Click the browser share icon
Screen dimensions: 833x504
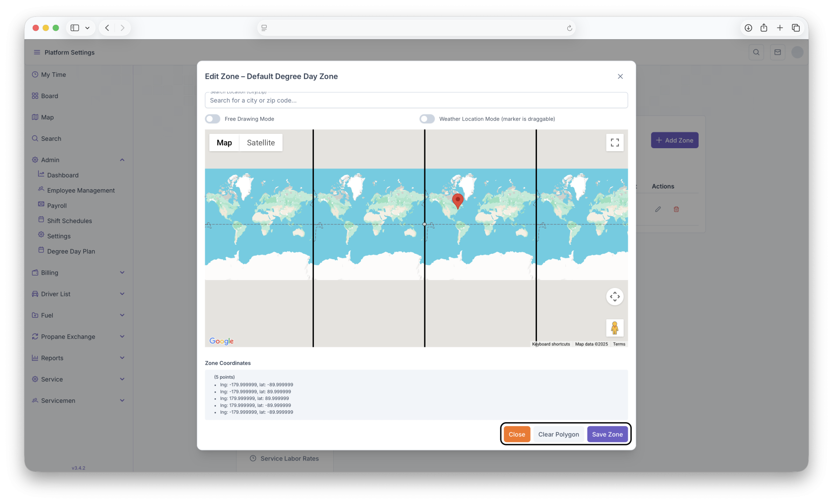click(x=764, y=28)
